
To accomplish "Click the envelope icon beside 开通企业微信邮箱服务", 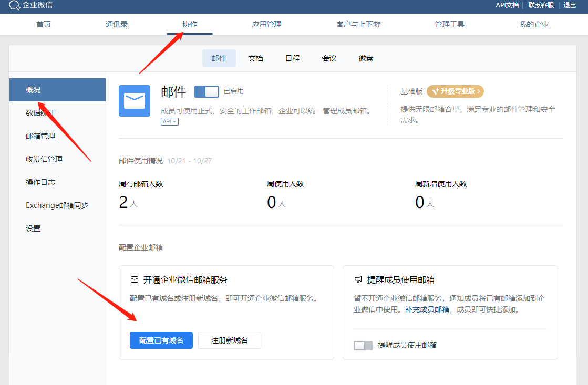I will click(x=134, y=279).
